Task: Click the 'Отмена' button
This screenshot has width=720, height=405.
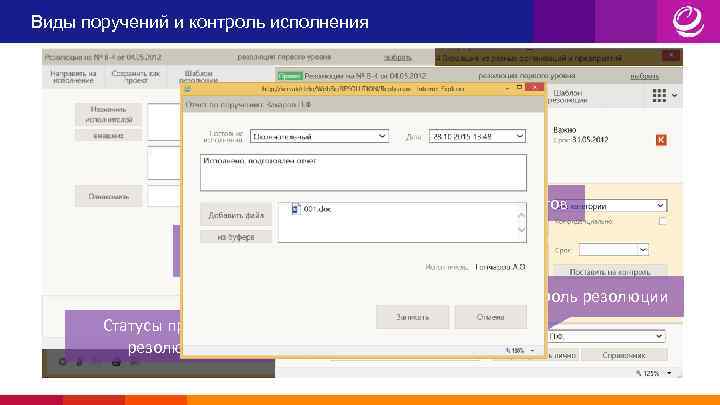Action: click(490, 317)
